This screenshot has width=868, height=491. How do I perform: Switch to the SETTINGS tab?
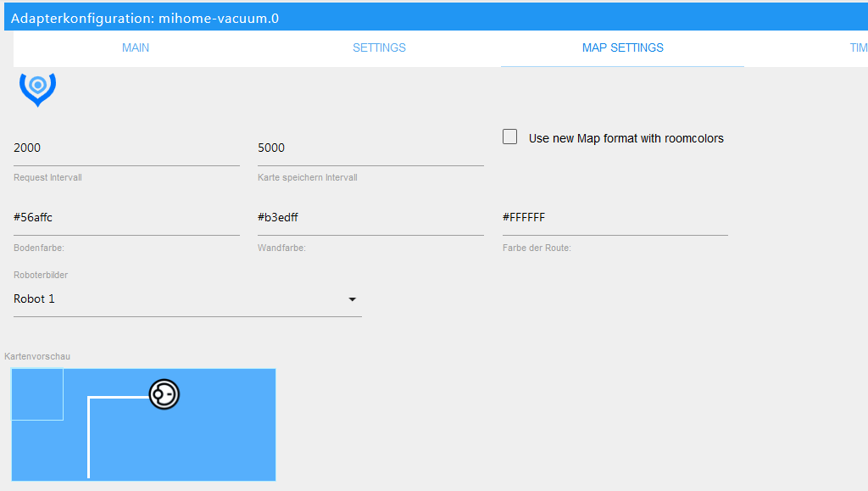(x=379, y=48)
